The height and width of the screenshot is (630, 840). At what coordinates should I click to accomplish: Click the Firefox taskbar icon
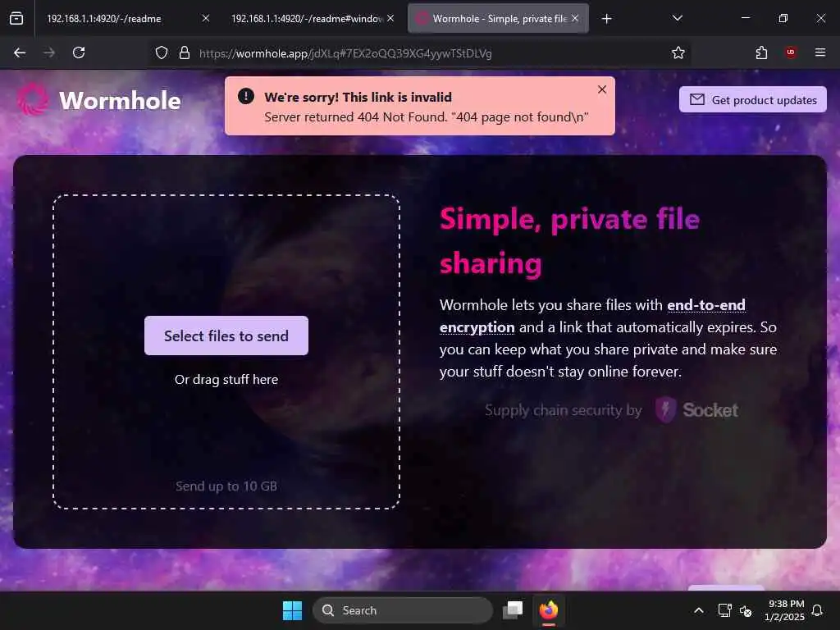coord(549,610)
